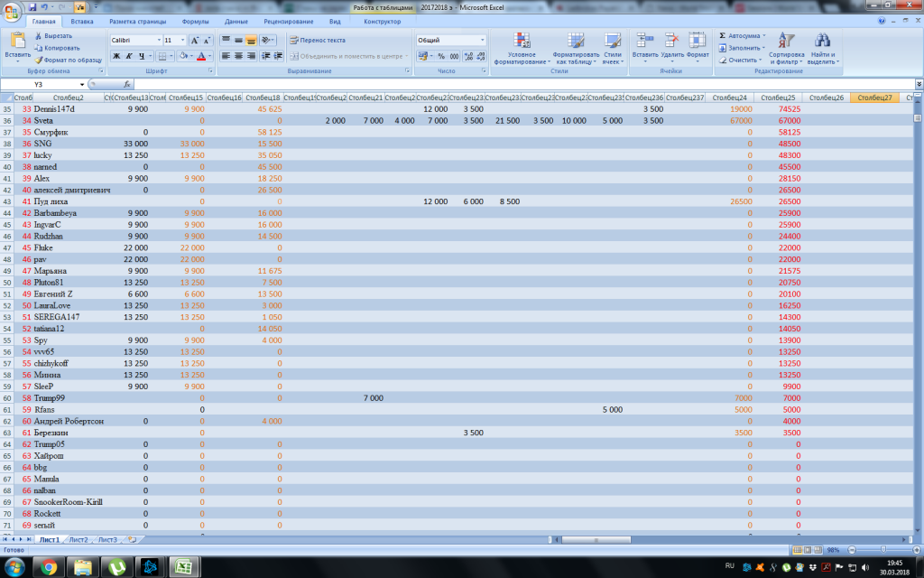
Task: Toggle Italic (К) formatting
Action: (x=129, y=56)
